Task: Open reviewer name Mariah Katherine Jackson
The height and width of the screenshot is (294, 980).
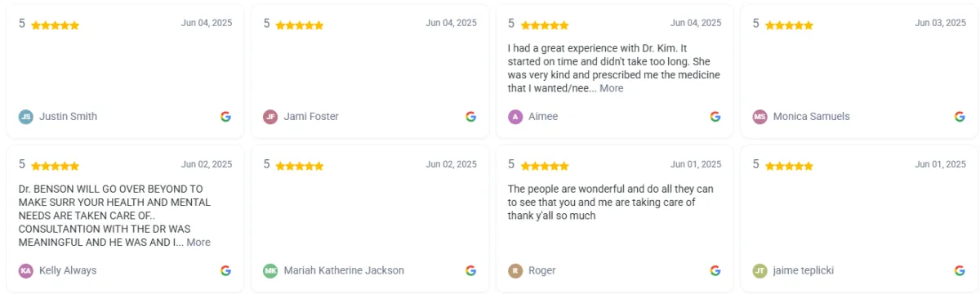Action: [344, 270]
